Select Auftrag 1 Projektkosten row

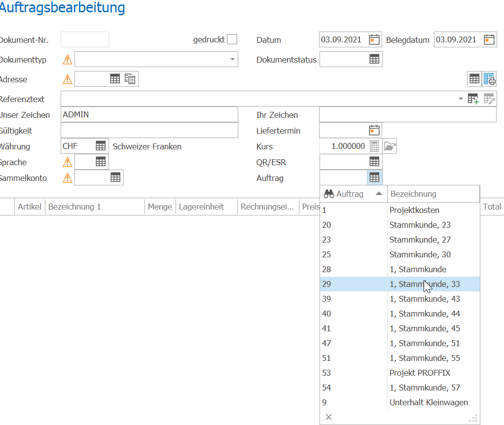400,210
